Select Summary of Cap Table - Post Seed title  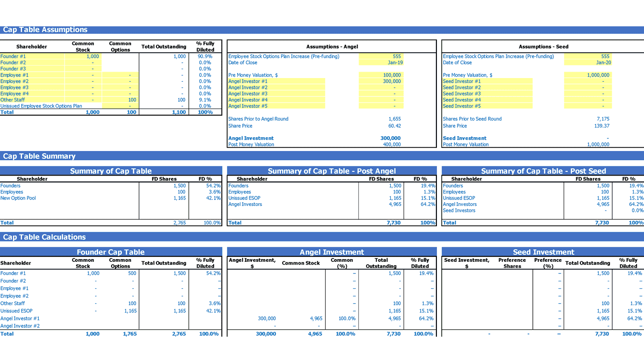543,171
